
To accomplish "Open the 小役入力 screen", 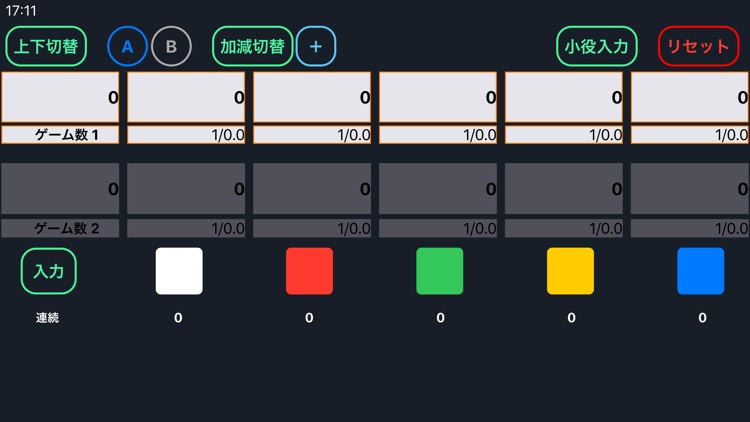I will (597, 46).
